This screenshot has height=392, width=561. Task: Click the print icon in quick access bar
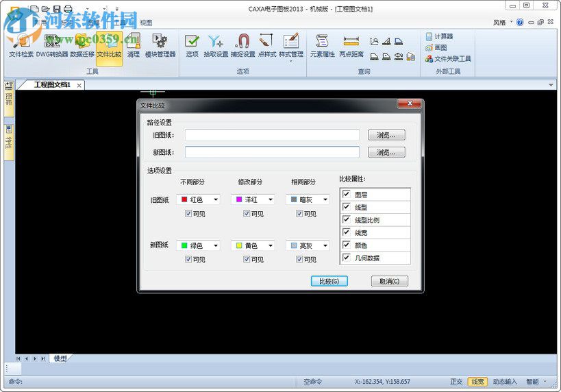68,9
